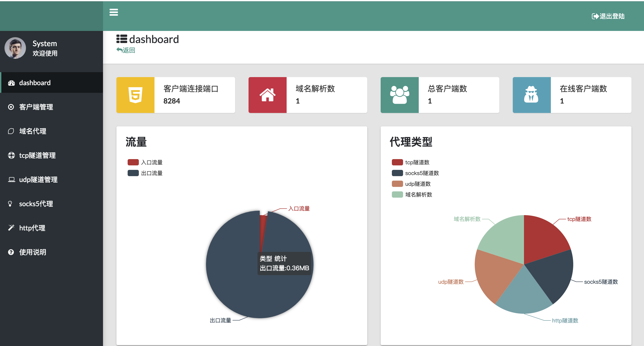Click the HTML5 icon on yellow tile
Image resolution: width=644 pixels, height=346 pixels.
tap(135, 95)
